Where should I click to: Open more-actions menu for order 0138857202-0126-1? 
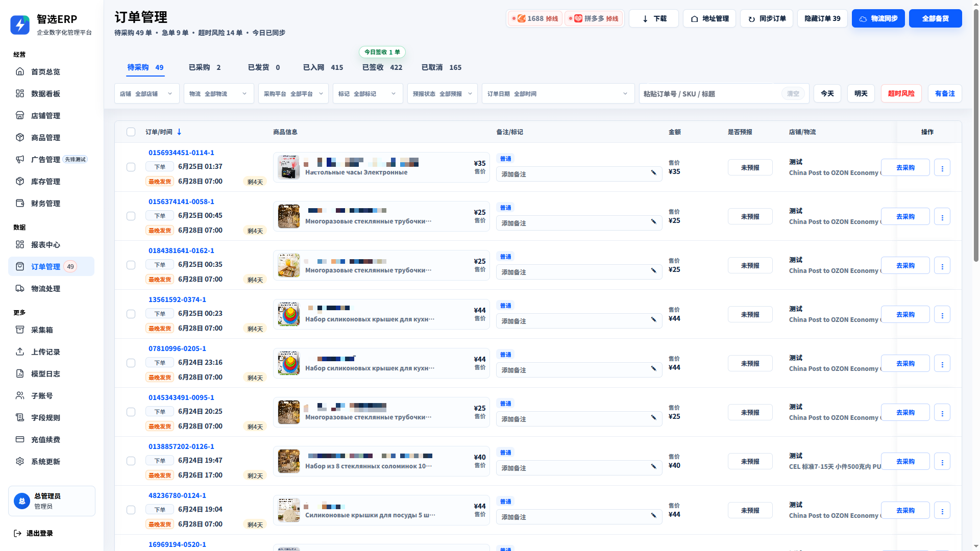942,461
